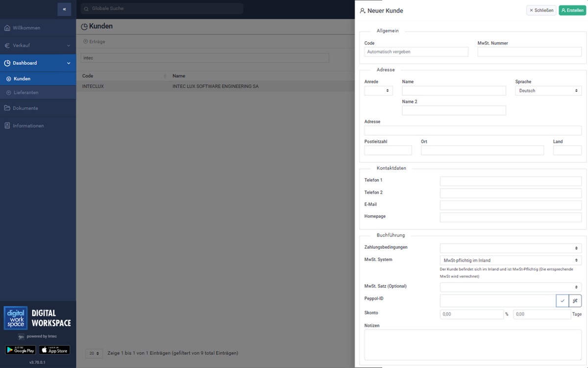The image size is (588, 368).
Task: Open App Store badge
Action: tap(54, 350)
